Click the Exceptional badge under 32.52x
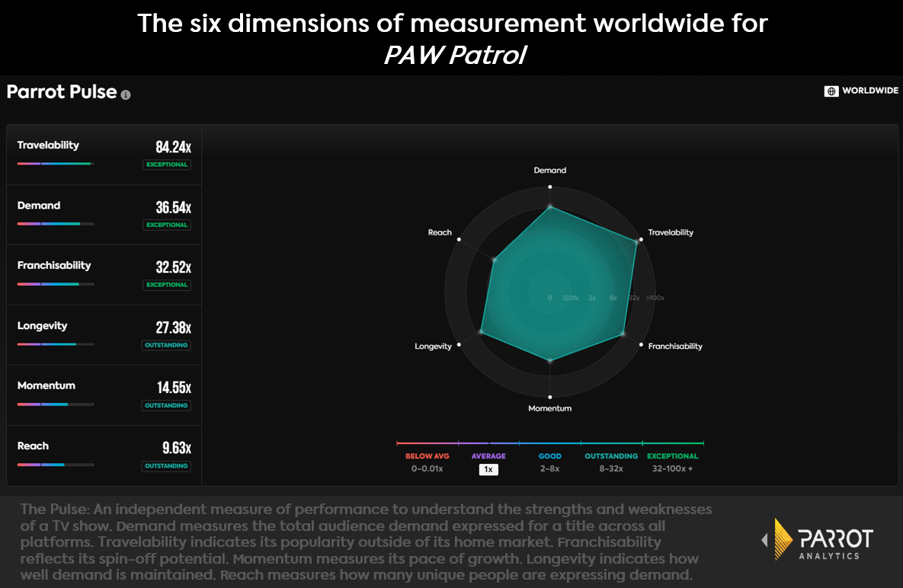The height and width of the screenshot is (588, 903). coord(167,285)
